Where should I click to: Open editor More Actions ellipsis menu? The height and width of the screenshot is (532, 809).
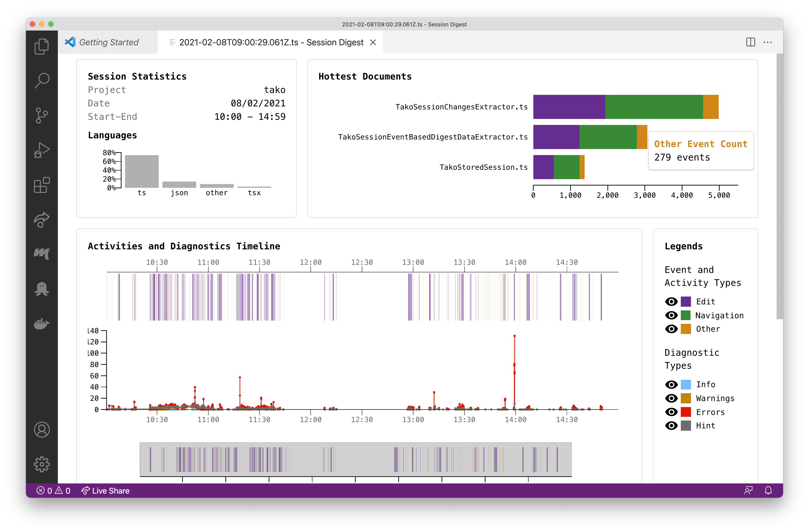[768, 43]
